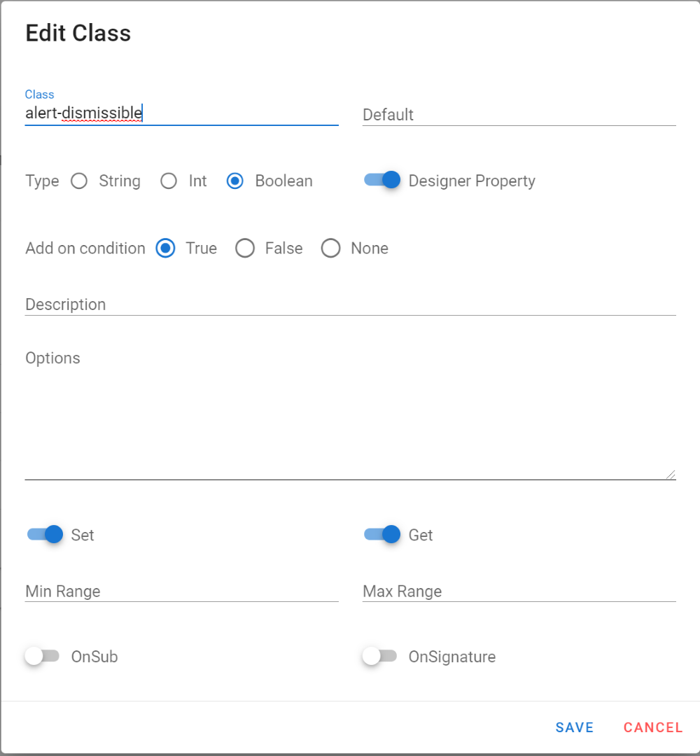Focus the Default value field
Screen dimensions: 700x756
click(x=519, y=115)
